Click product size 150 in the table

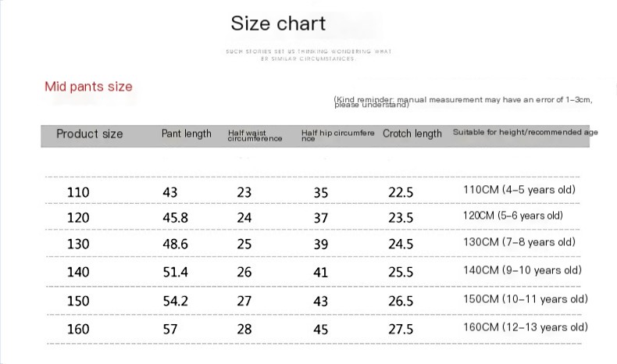click(79, 302)
